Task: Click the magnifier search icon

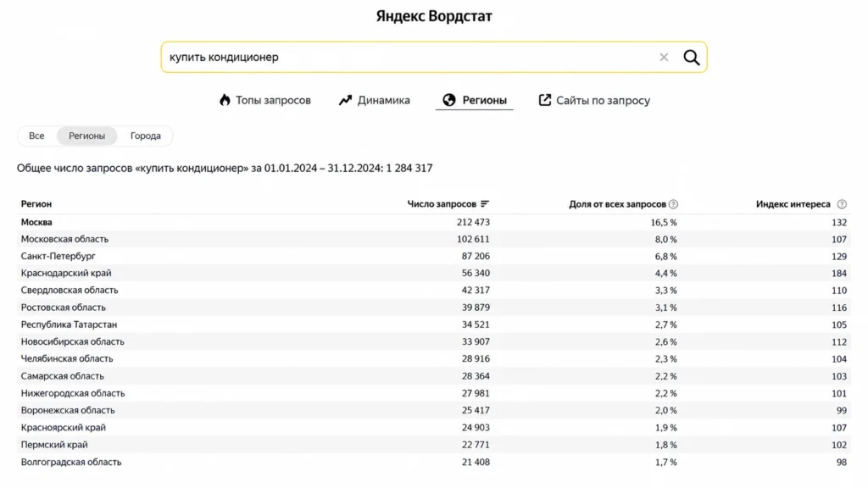Action: [691, 57]
